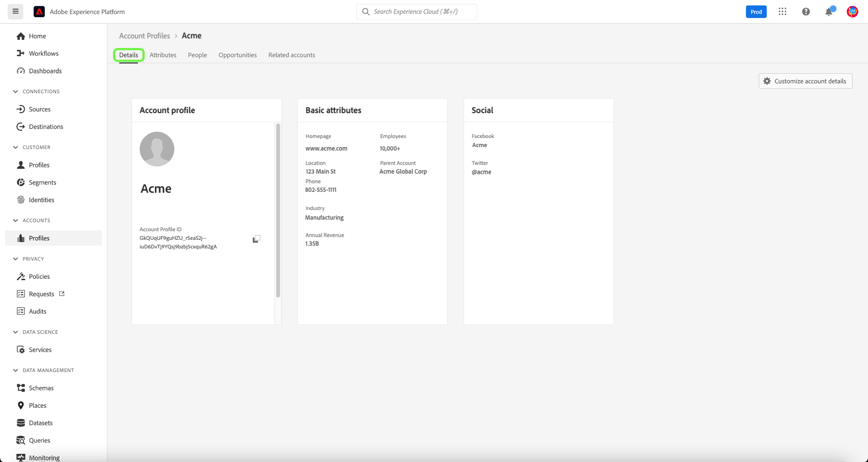The image size is (868, 462).
Task: Click the 123 Main St location
Action: (321, 171)
